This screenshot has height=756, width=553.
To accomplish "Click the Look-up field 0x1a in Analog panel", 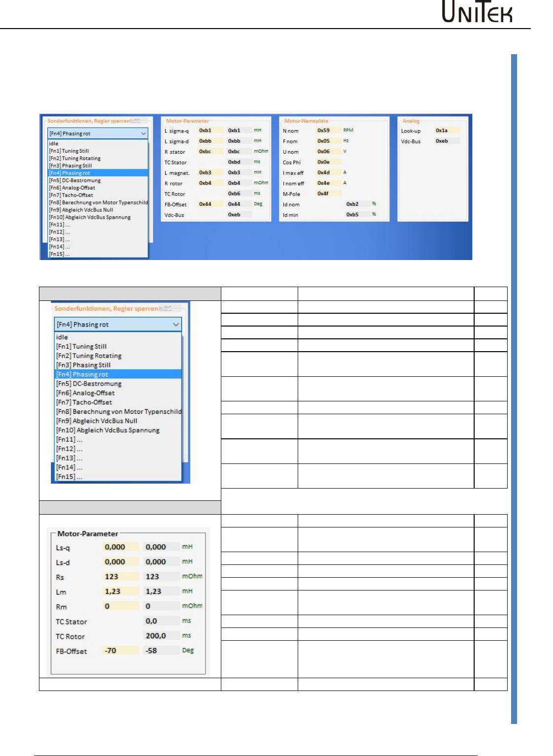I will click(x=447, y=131).
